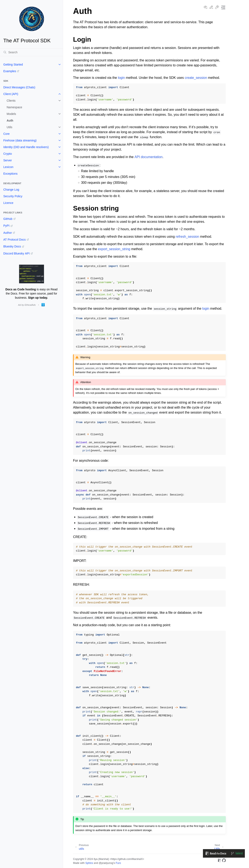This screenshot has width=249, height=868.
Task: Expand the Firehose (data streaming) chevron
Action: (60, 140)
